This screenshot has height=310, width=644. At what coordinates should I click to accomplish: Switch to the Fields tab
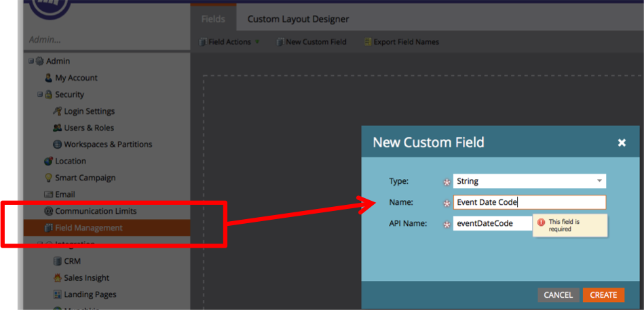click(213, 19)
